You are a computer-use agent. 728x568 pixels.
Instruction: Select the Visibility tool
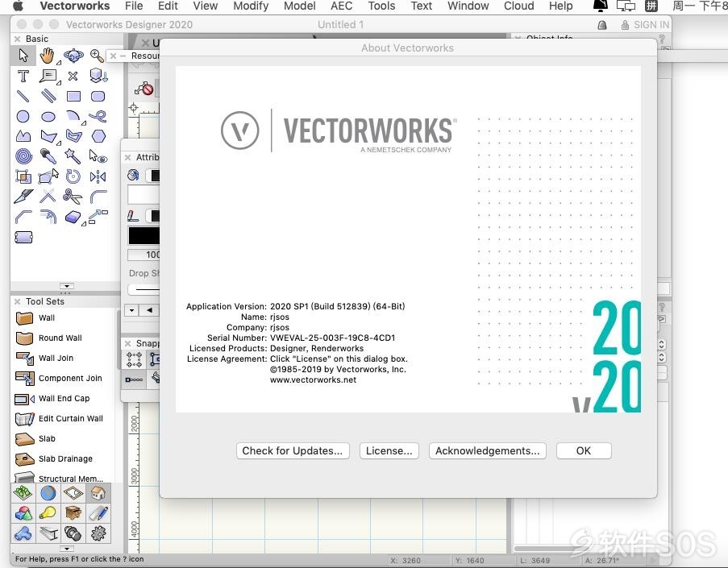tap(98, 156)
